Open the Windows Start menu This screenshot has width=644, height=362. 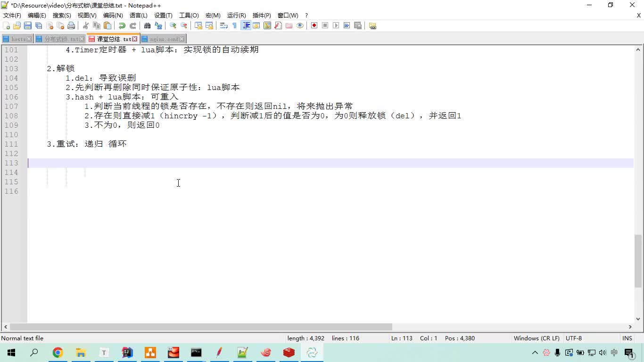click(x=11, y=353)
